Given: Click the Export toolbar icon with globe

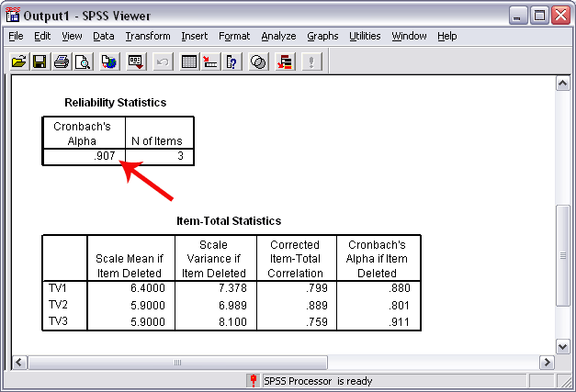Looking at the screenshot, I should (x=109, y=62).
